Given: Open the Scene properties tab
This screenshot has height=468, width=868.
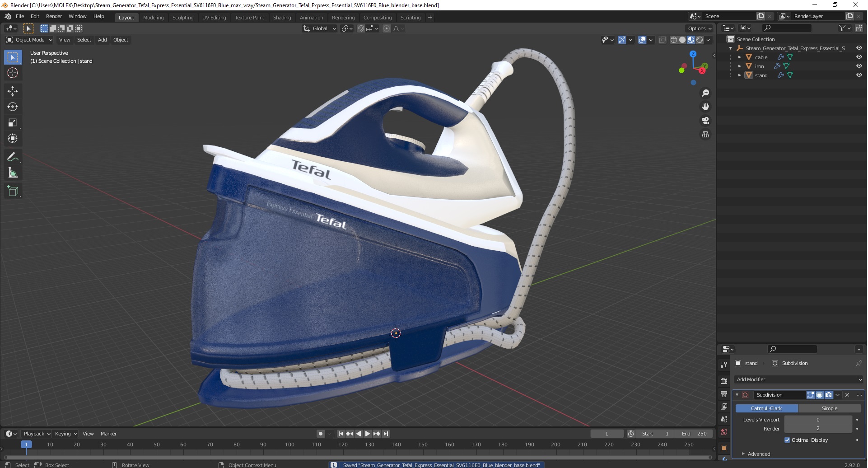Looking at the screenshot, I should (x=724, y=419).
